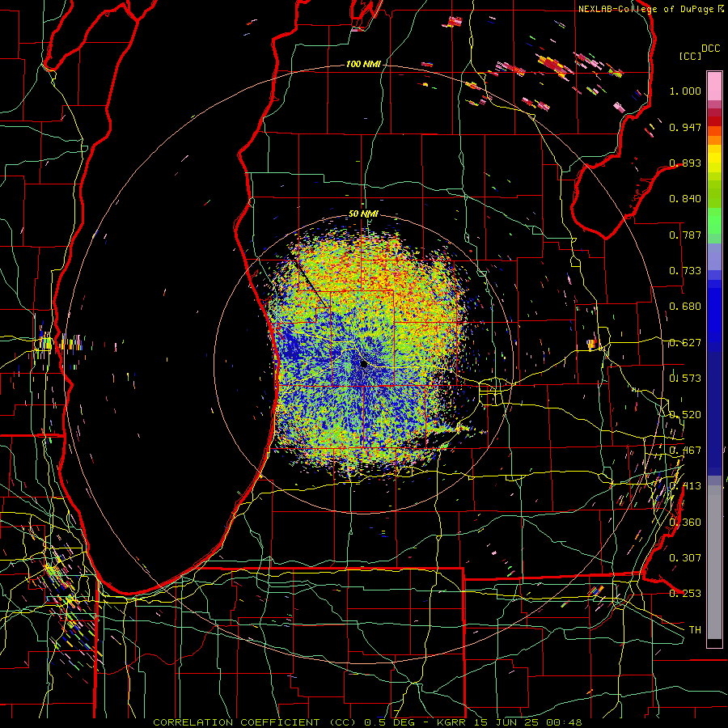Select the 0.840 scale value
Screen dimensions: 728x728
coord(685,199)
